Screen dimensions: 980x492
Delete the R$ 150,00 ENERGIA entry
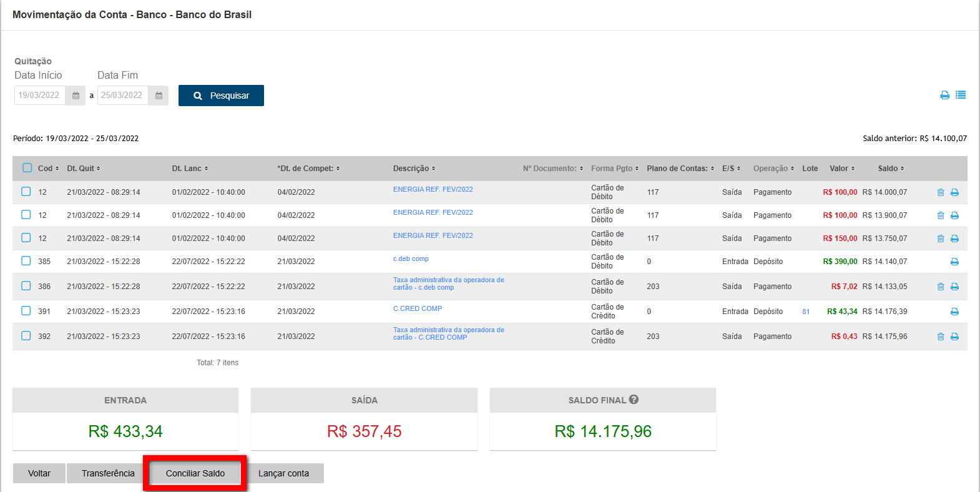[941, 239]
